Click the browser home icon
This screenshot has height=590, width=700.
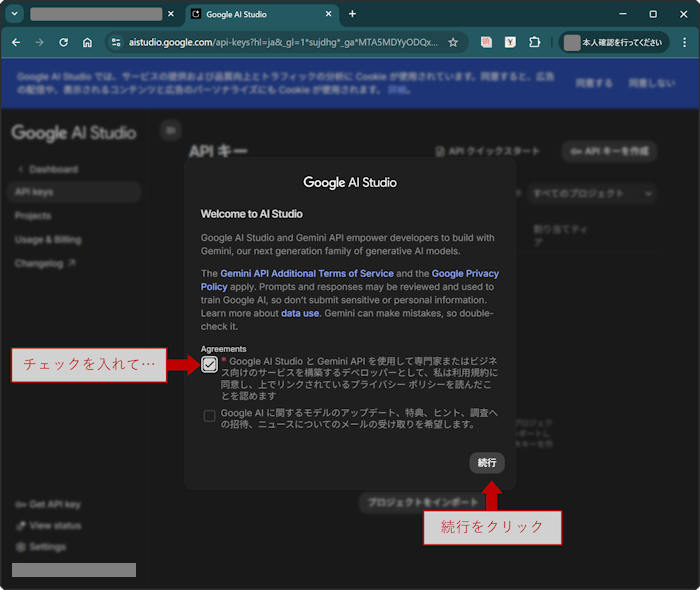[x=88, y=43]
